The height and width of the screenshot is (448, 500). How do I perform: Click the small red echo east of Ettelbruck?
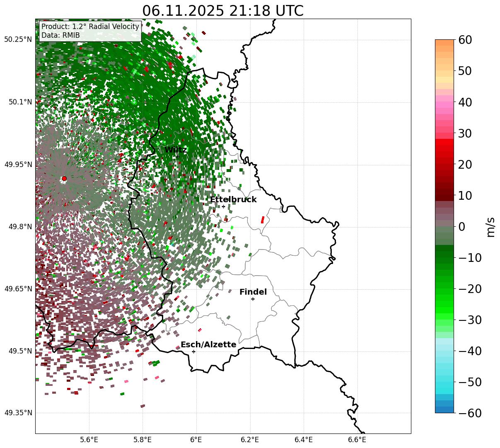pos(262,220)
